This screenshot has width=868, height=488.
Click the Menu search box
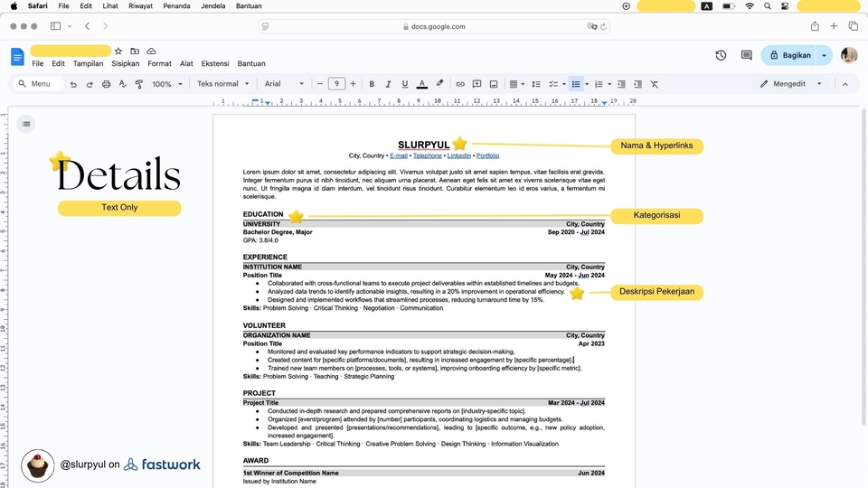pos(39,84)
